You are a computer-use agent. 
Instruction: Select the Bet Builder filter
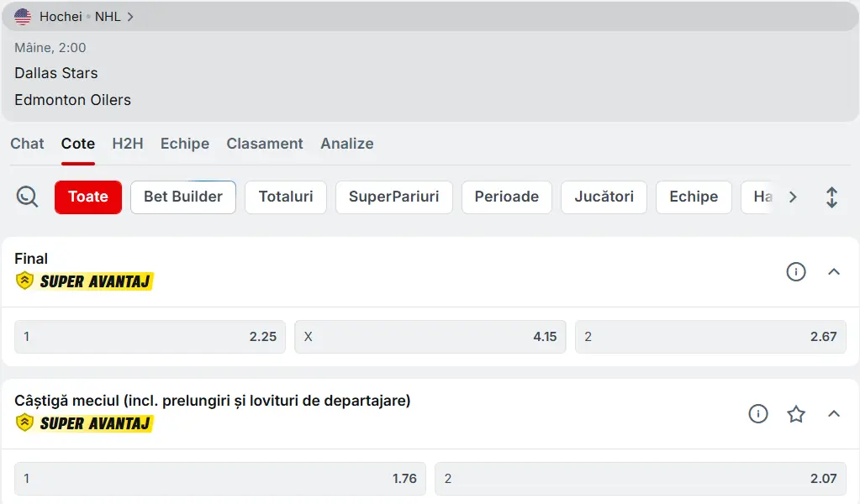click(x=183, y=197)
